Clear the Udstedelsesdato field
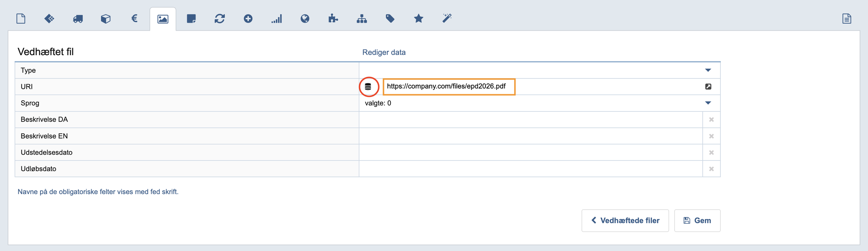Screen dimensions: 868x251 [711, 152]
